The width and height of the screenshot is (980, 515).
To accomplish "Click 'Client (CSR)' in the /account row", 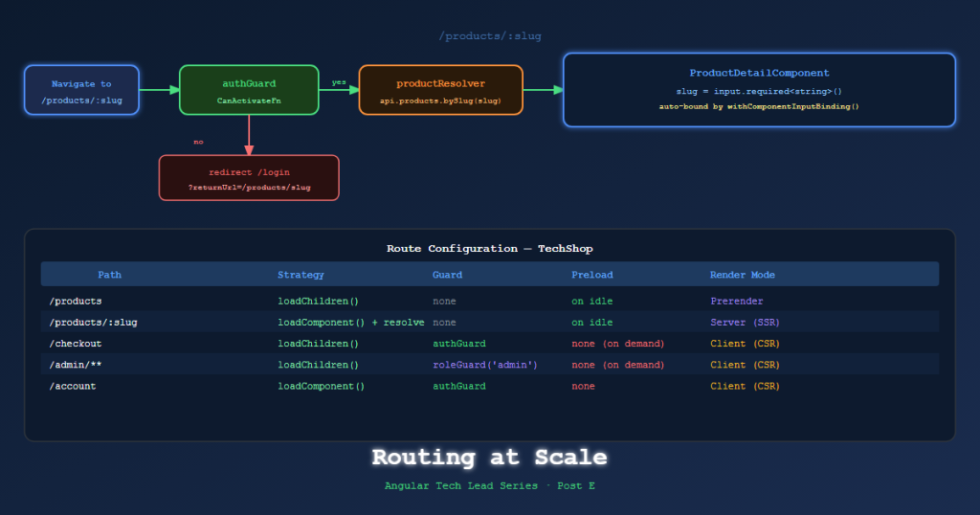I will tap(745, 387).
